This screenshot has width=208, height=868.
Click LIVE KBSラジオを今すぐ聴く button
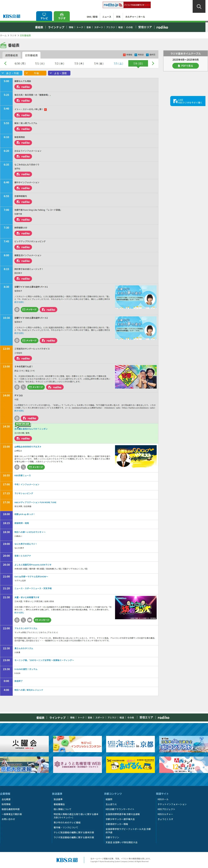pyautogui.click(x=188, y=101)
